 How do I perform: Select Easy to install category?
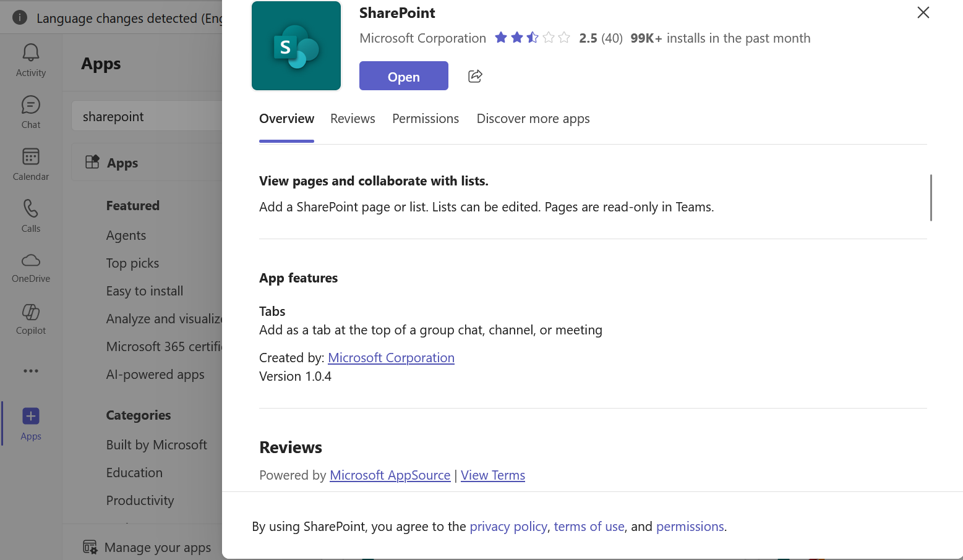[x=145, y=291]
